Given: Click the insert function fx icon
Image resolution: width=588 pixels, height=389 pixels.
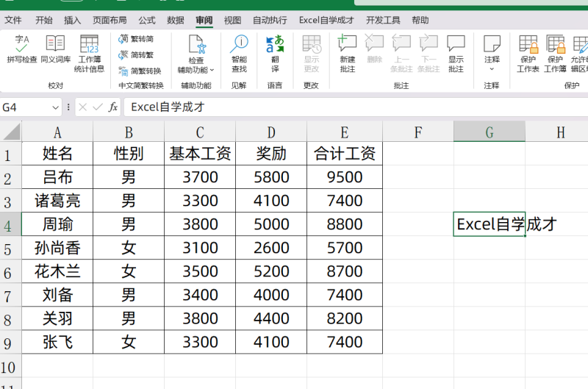Looking at the screenshot, I should pyautogui.click(x=113, y=107).
